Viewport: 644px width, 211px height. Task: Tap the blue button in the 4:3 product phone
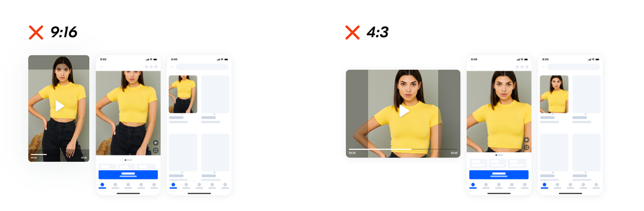pos(499,175)
